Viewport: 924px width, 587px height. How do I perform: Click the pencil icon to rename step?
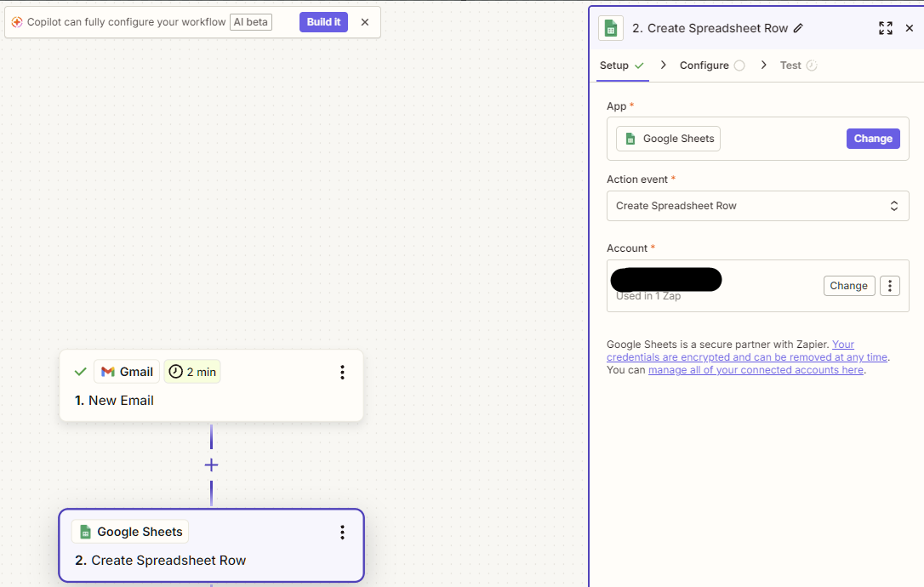point(798,28)
